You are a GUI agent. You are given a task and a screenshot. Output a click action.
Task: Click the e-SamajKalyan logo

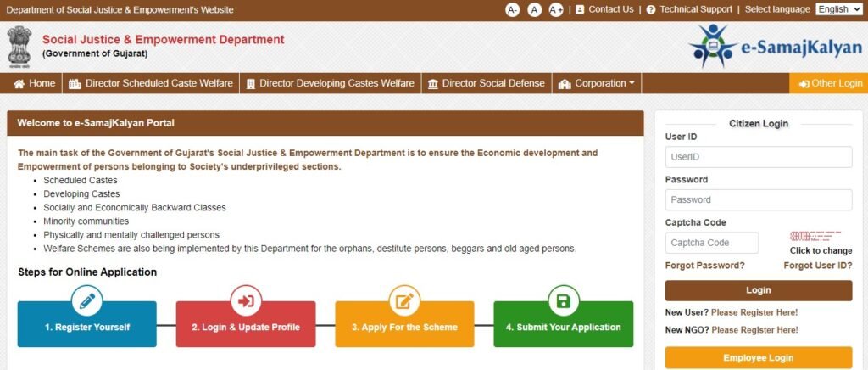(775, 46)
